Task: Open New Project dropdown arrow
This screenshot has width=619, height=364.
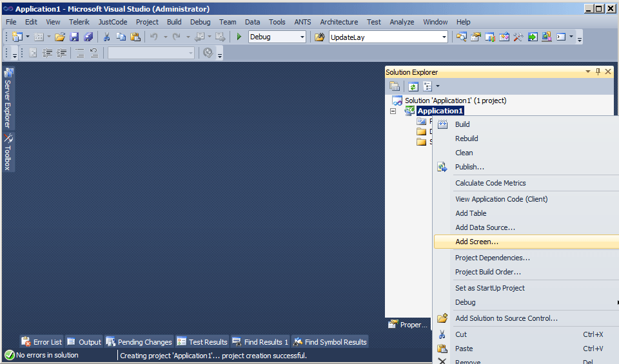Action: 28,37
